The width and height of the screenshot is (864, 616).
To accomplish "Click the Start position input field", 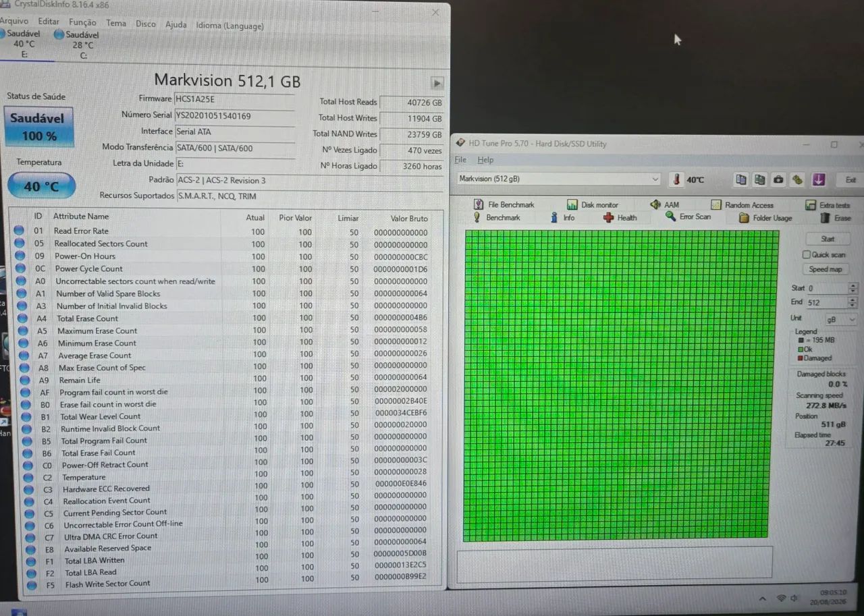I will pos(827,288).
